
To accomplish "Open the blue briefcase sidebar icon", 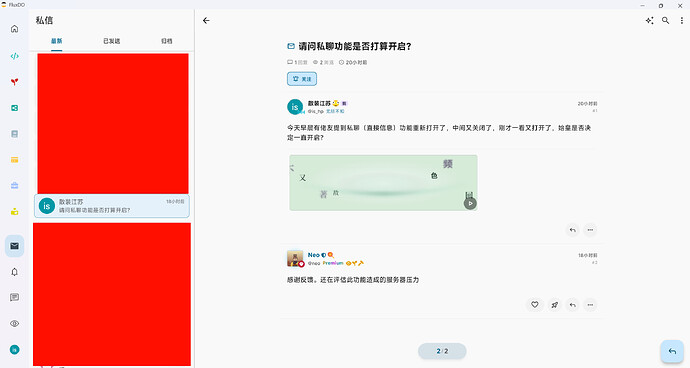I will [15, 186].
